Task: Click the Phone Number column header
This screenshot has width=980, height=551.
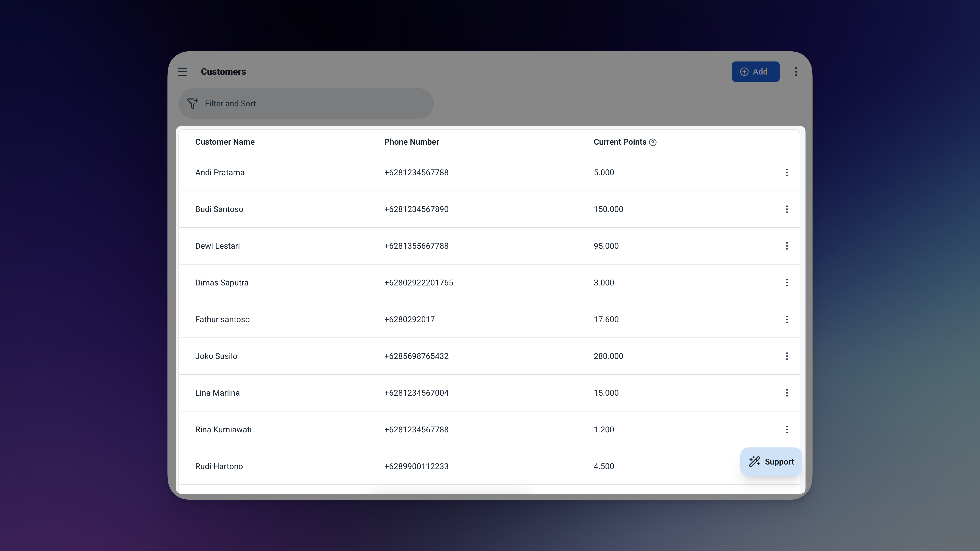Action: (x=411, y=142)
